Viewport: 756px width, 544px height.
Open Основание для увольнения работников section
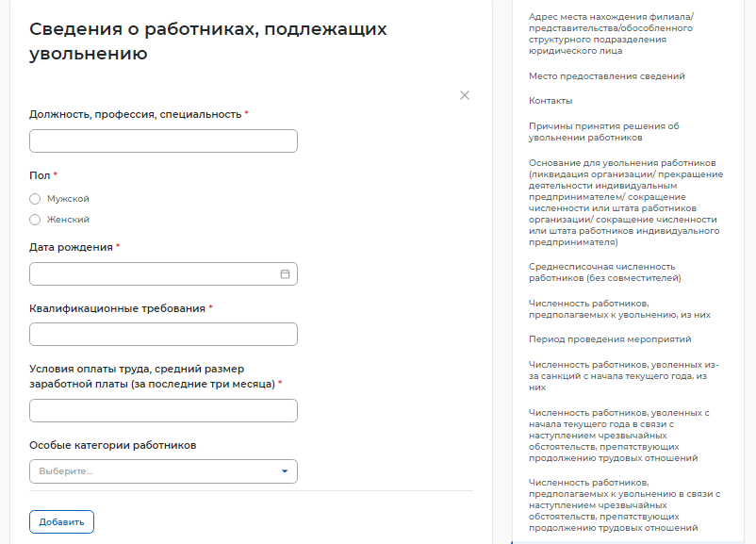(626, 203)
